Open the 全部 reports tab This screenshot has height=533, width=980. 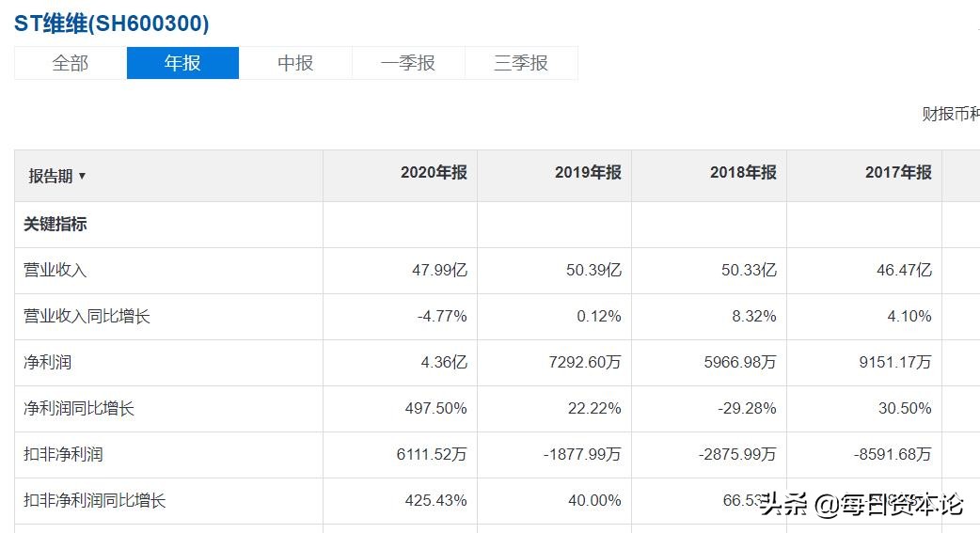coord(70,63)
